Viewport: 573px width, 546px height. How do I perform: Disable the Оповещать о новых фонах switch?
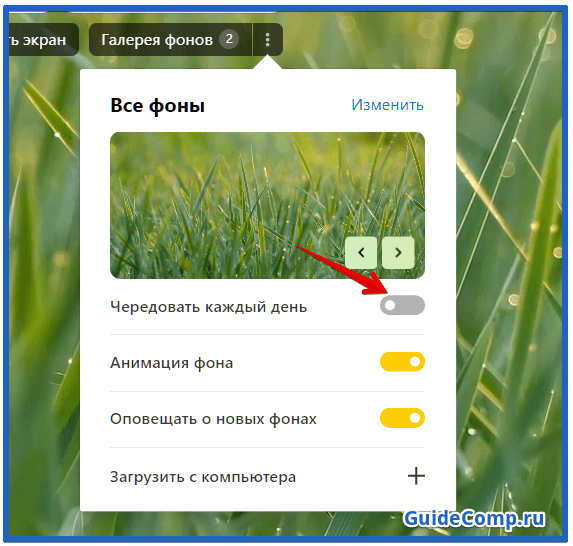pos(402,418)
